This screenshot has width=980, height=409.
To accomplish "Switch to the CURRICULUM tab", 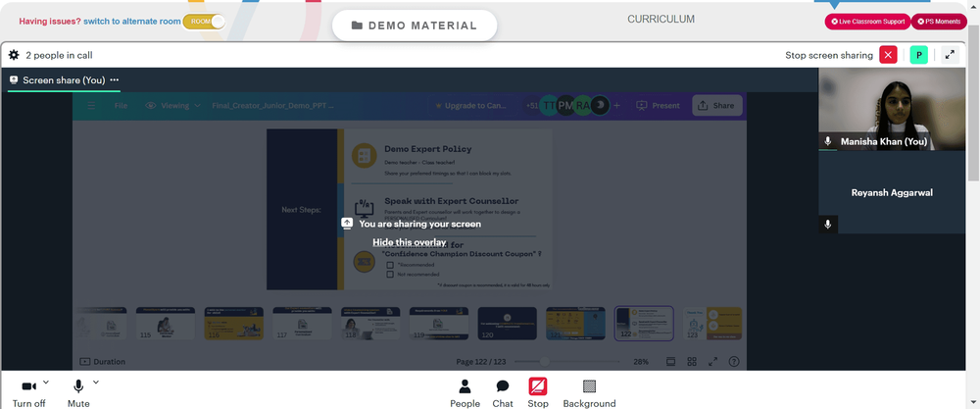I will [x=661, y=20].
